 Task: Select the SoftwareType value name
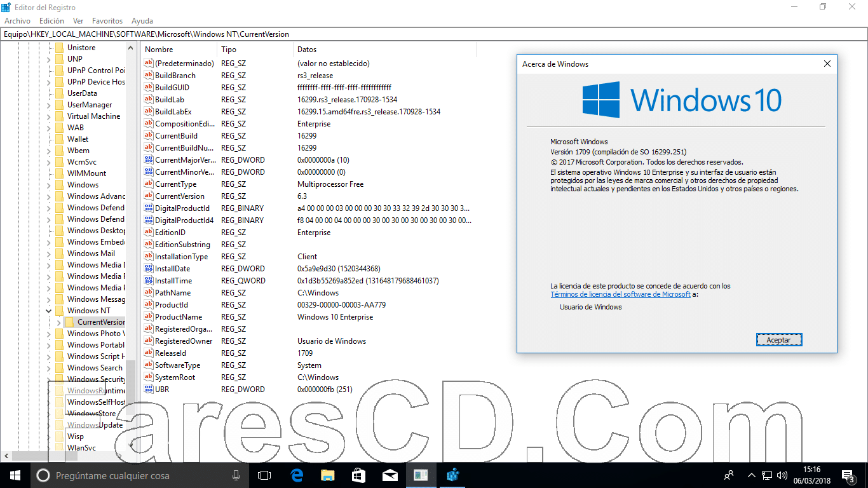[x=177, y=365]
